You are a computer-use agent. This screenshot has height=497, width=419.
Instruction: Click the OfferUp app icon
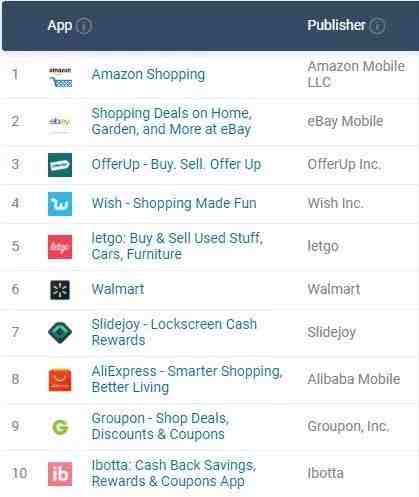[x=60, y=165]
